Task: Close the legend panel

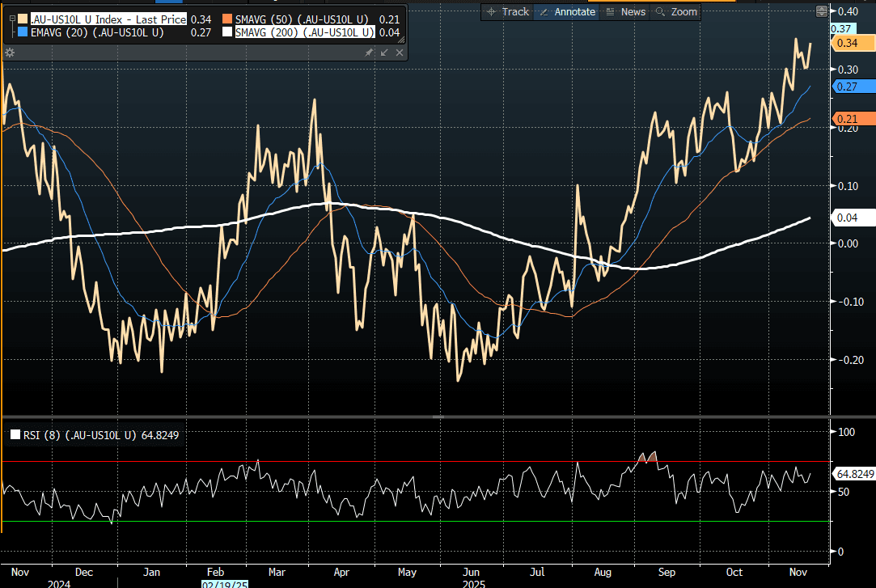Action: tap(399, 53)
